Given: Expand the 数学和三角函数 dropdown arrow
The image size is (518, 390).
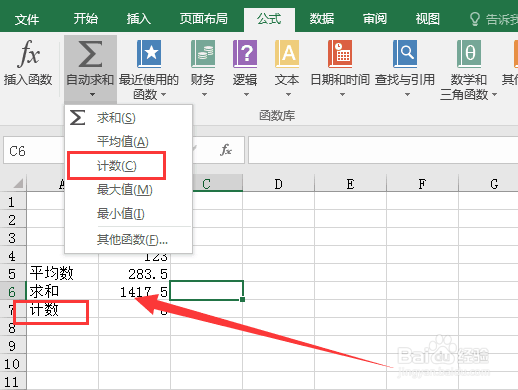Looking at the screenshot, I should pos(494,95).
